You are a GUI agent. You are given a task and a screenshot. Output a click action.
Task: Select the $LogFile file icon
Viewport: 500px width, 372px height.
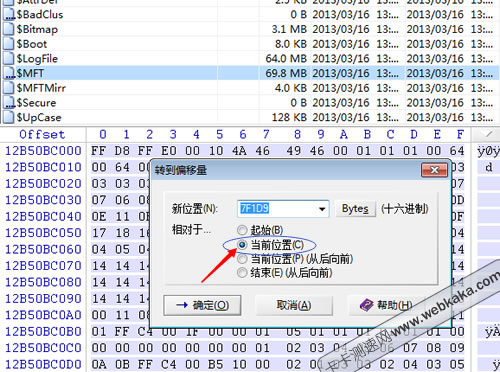[x=8, y=59]
